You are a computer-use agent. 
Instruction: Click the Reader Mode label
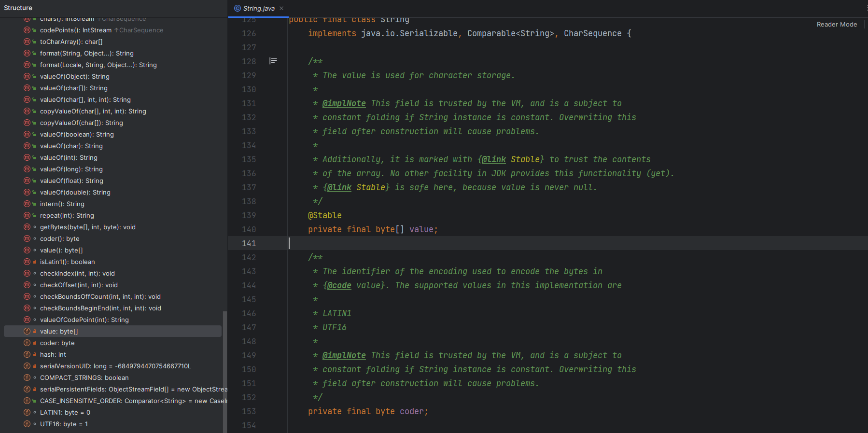point(837,24)
